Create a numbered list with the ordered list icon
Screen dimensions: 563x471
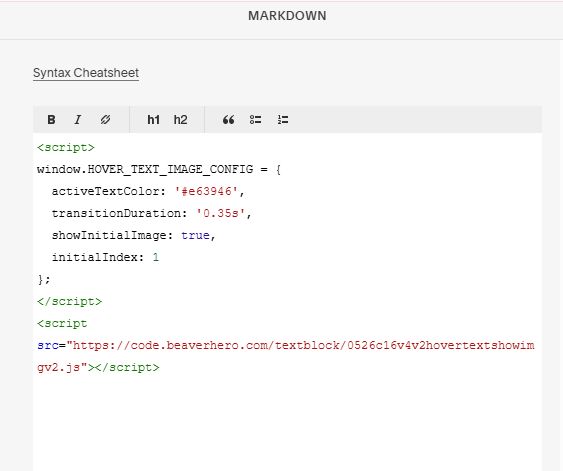[x=283, y=120]
